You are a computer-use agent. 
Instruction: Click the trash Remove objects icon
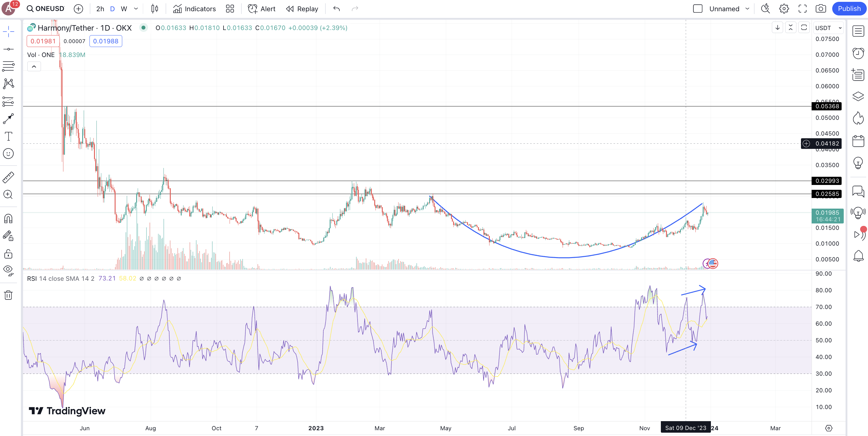tap(8, 295)
